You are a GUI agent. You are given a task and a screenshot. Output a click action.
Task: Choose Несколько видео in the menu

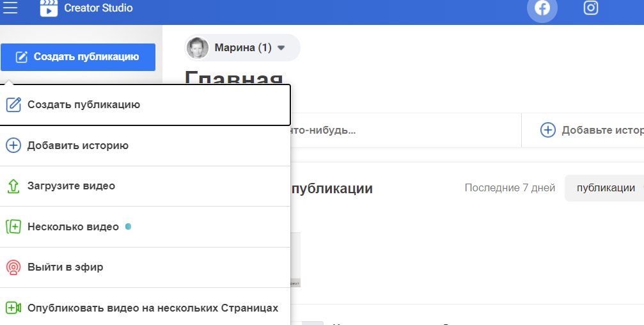145,227
